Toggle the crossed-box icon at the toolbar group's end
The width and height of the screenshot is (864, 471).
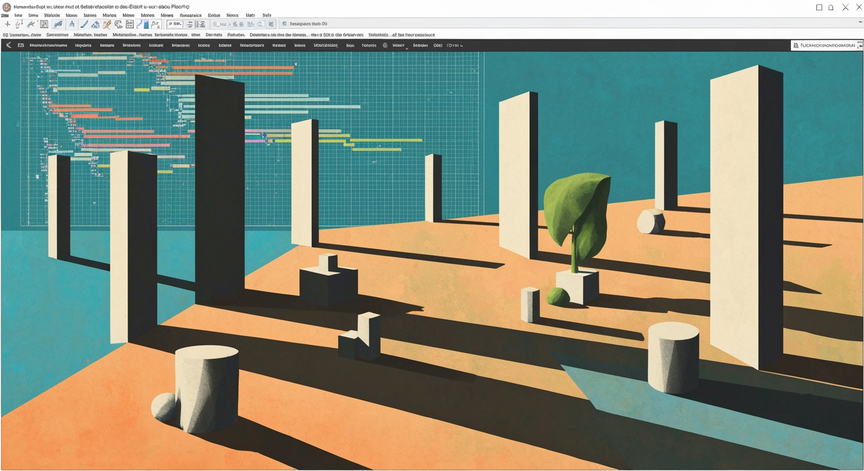[x=271, y=24]
